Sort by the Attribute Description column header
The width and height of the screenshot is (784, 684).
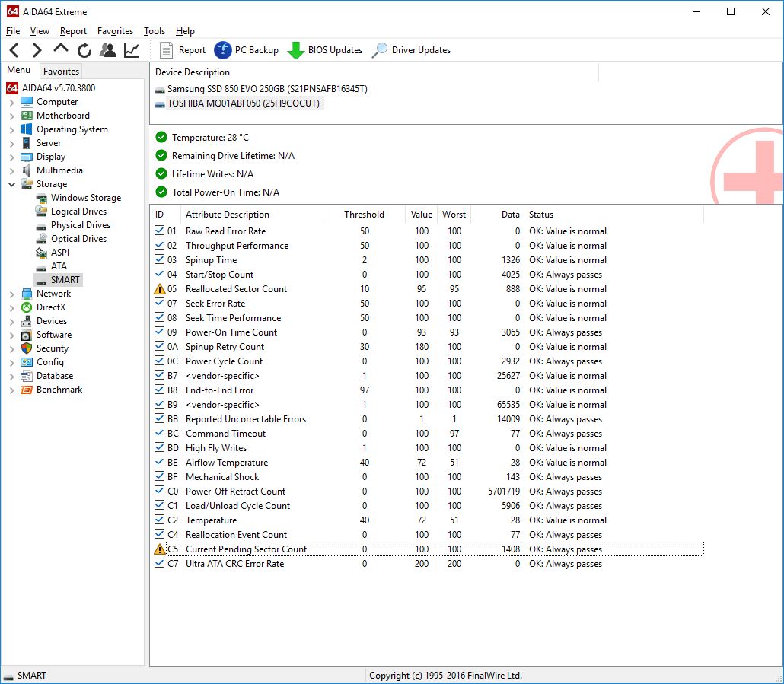click(x=251, y=215)
